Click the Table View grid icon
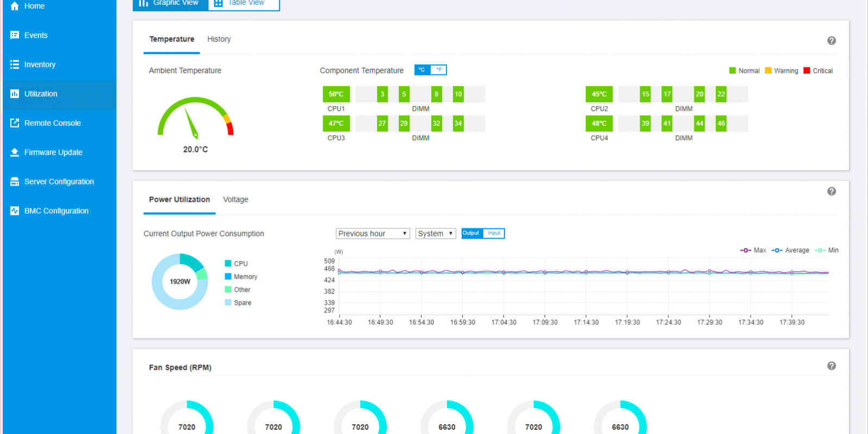Image resolution: width=868 pixels, height=434 pixels. point(218,3)
